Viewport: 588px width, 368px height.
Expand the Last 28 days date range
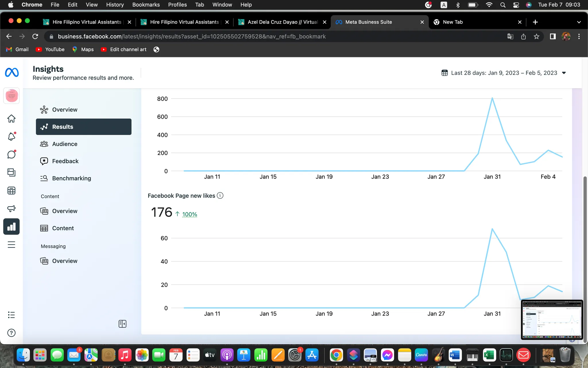[504, 73]
